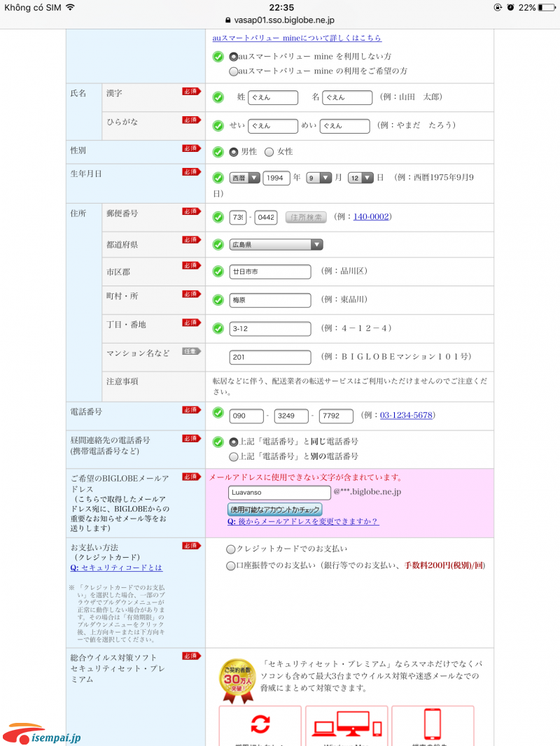Click green checkmark beside postal code
This screenshot has height=746, width=560.
pos(218,218)
